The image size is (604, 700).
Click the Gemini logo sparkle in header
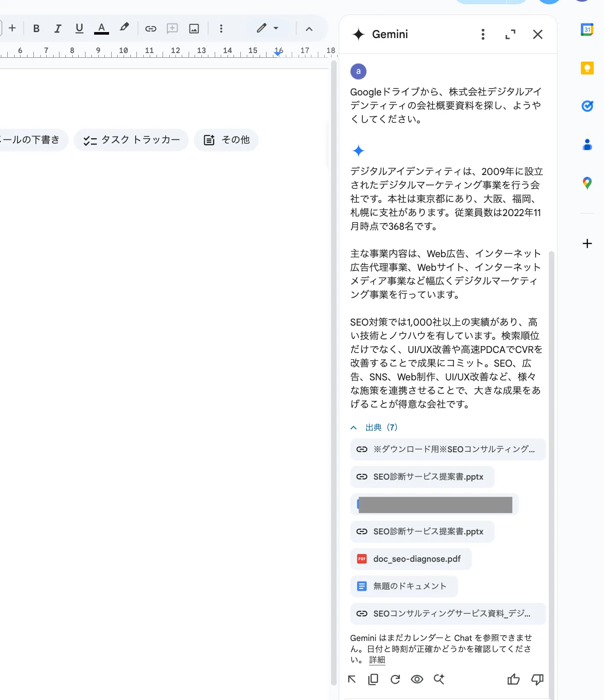click(358, 34)
